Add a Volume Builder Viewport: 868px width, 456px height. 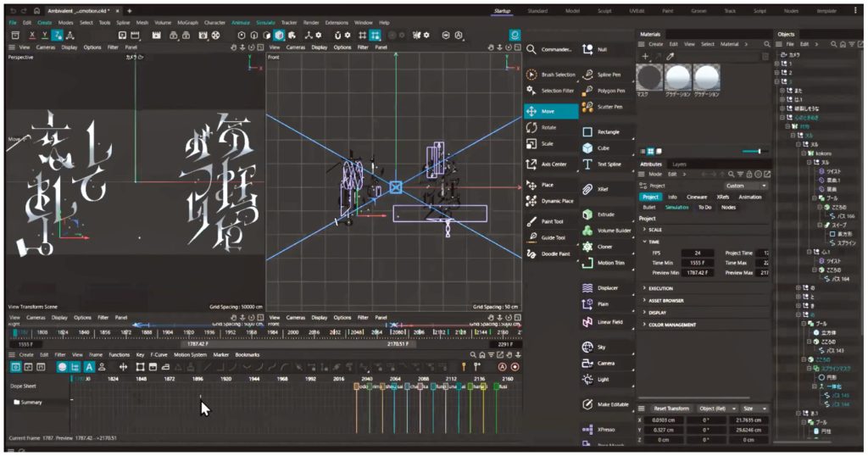pyautogui.click(x=607, y=231)
